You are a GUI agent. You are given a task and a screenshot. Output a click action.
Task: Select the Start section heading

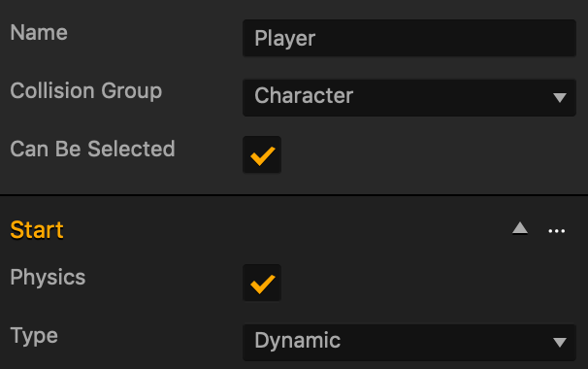pos(37,230)
